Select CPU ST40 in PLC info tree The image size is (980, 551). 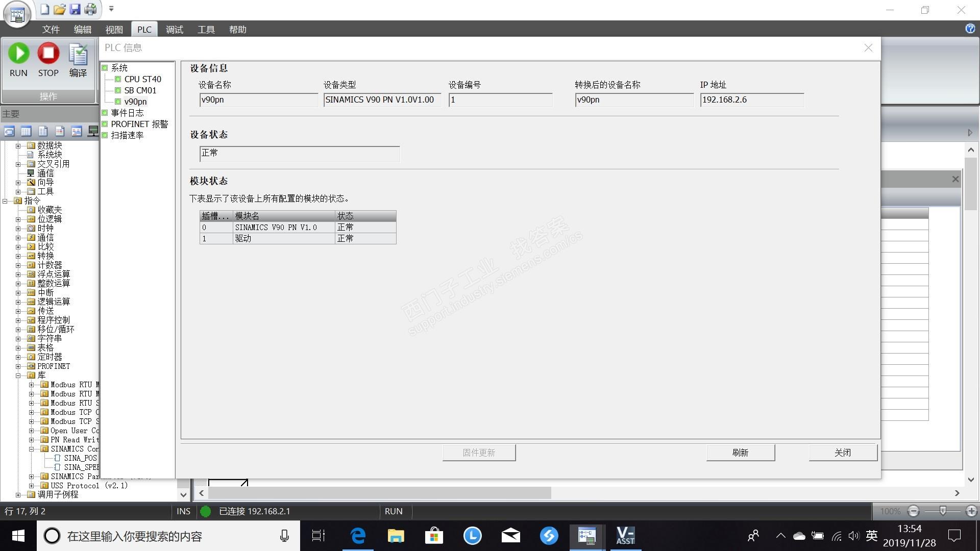142,79
